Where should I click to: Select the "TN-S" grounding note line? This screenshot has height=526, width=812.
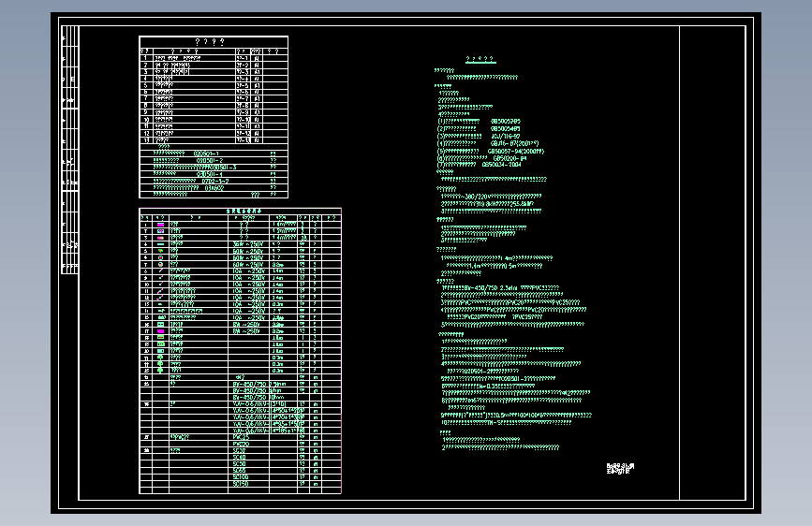coord(506,422)
